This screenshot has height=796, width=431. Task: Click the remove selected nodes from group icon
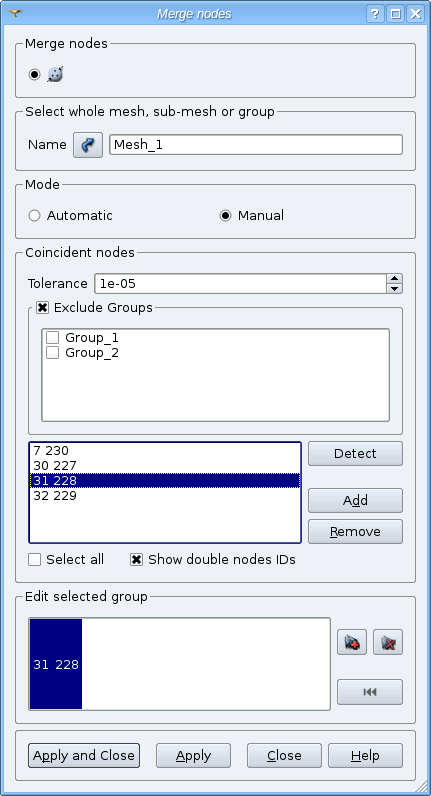pyautogui.click(x=388, y=642)
